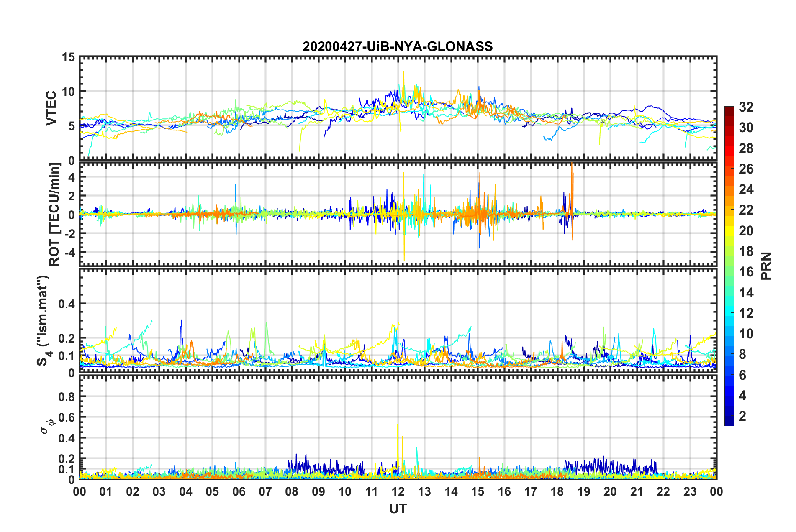Click the S4 ("ism.mat") axis label
Image resolution: width=796 pixels, height=532 pixels.
pyautogui.click(x=43, y=320)
